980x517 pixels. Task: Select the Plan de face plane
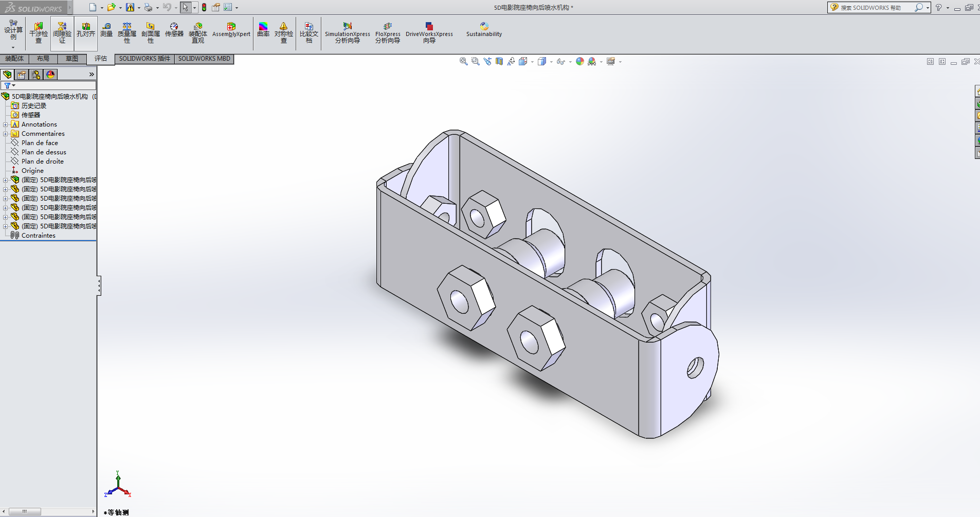(40, 143)
